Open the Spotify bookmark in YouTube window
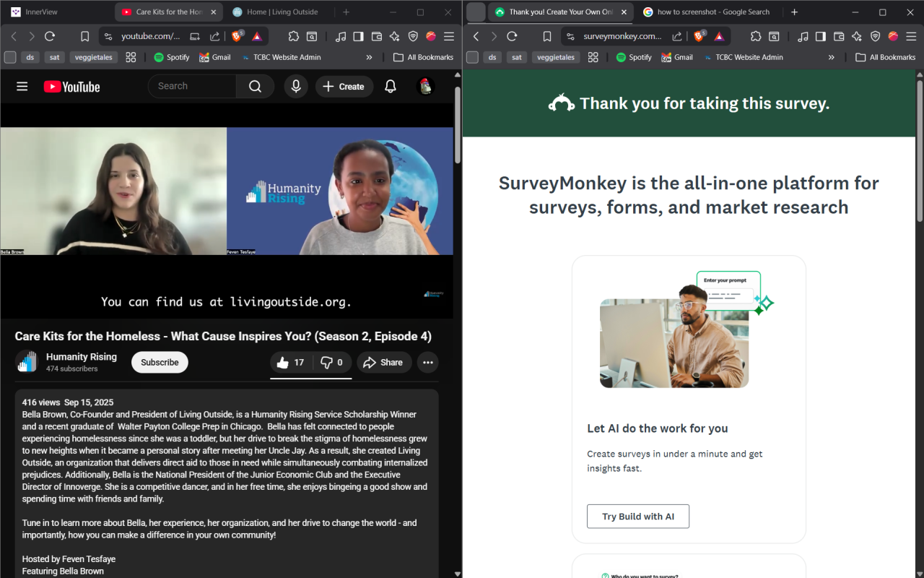 pos(171,57)
